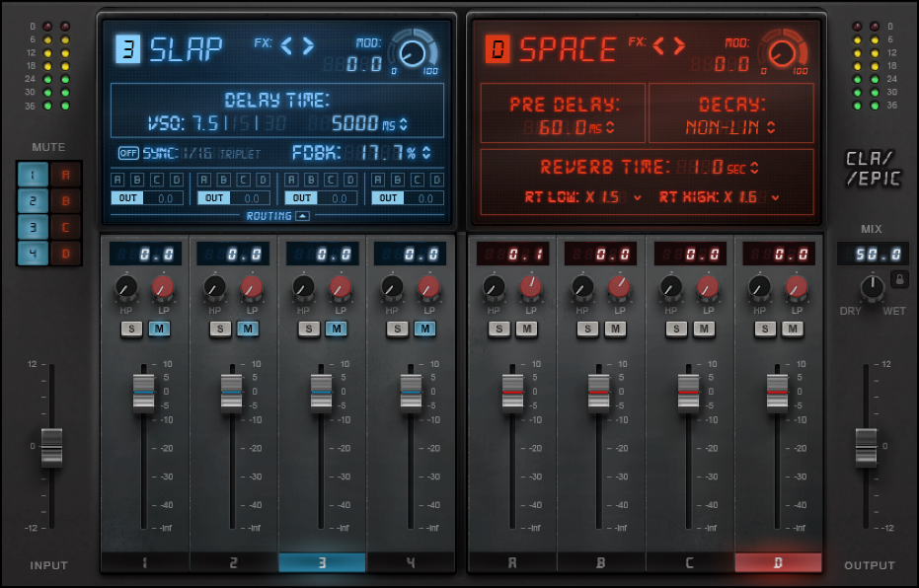This screenshot has width=919, height=588.
Task: Toggle reverb A mute in MUTE panel
Action: coord(65,175)
